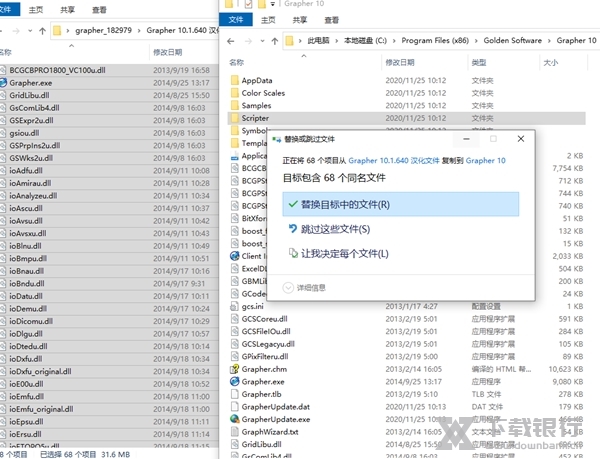Viewport: 600px width, 459px height.
Task: Select Grapher.exe icon in right window
Action: point(235,382)
